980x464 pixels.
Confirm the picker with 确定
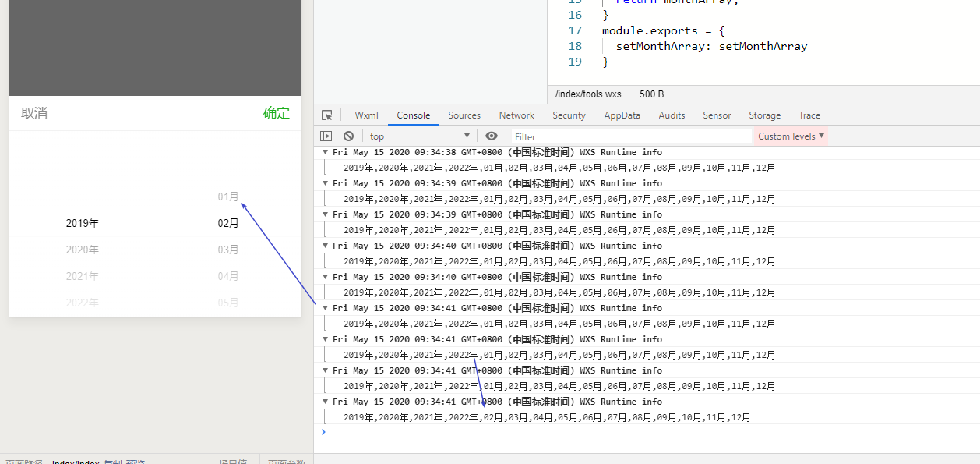tap(277, 113)
